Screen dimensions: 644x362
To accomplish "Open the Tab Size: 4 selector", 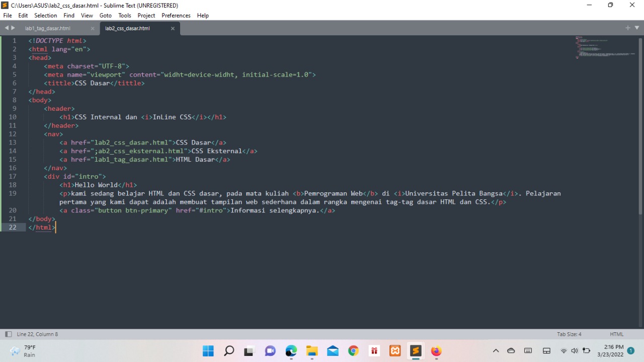I will tap(569, 334).
